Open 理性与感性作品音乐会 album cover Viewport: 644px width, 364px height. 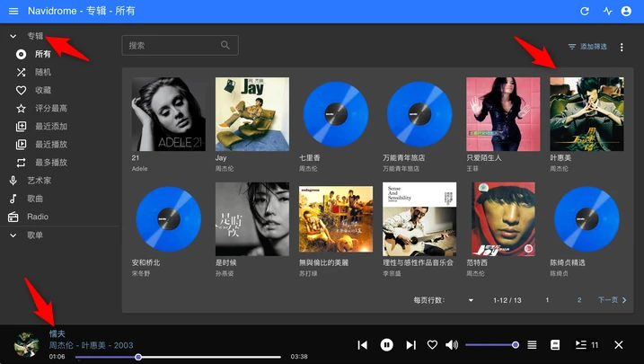419,219
